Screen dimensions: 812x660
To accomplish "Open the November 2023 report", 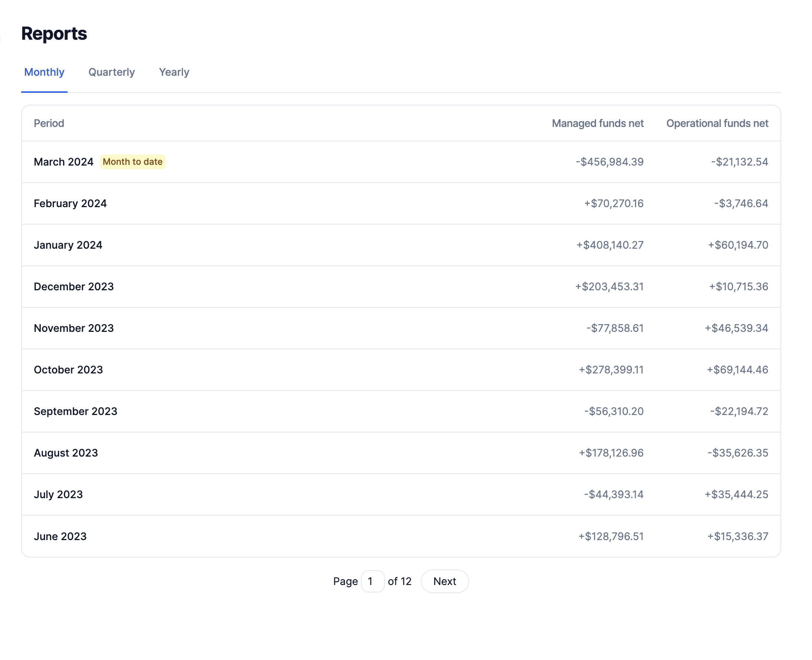I will [x=74, y=328].
